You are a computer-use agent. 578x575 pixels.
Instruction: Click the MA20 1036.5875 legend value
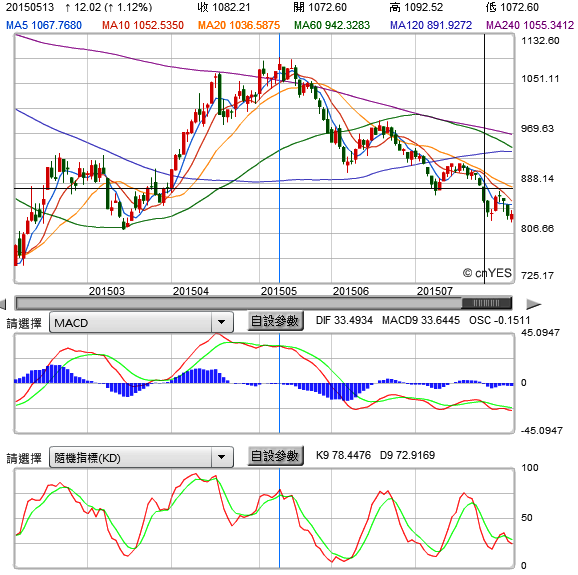(x=239, y=25)
